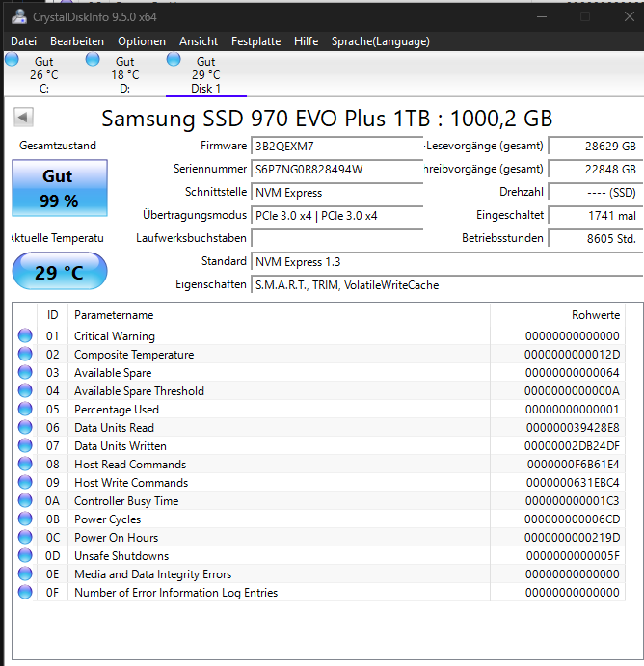Click the Betriebsstunden value 8605 Std.
644x666 pixels.
tap(595, 238)
